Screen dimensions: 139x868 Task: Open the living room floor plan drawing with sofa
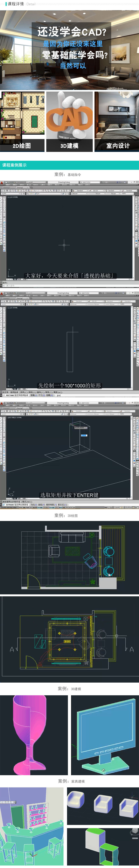(x=69, y=558)
